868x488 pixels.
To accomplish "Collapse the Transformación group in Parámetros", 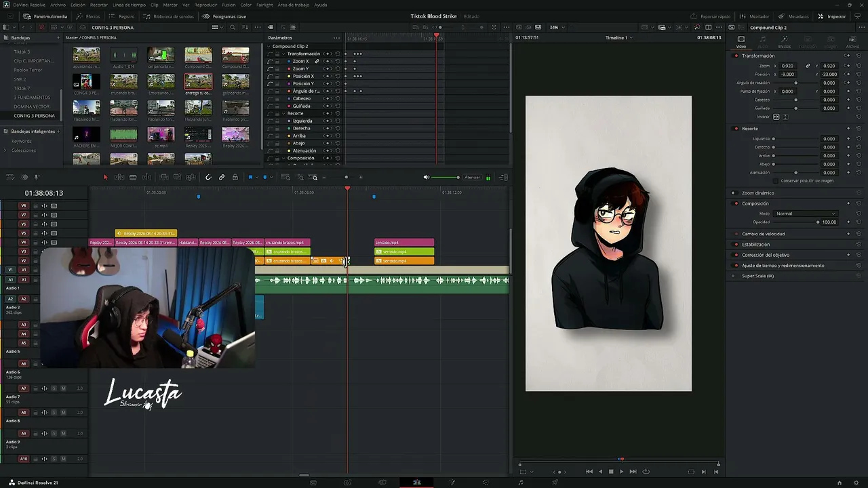I will point(283,54).
